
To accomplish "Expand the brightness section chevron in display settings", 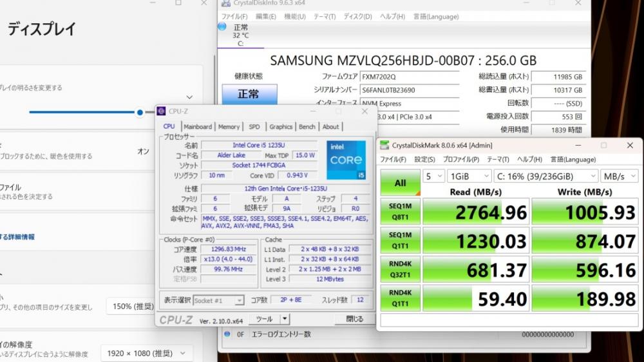I will 189,97.
